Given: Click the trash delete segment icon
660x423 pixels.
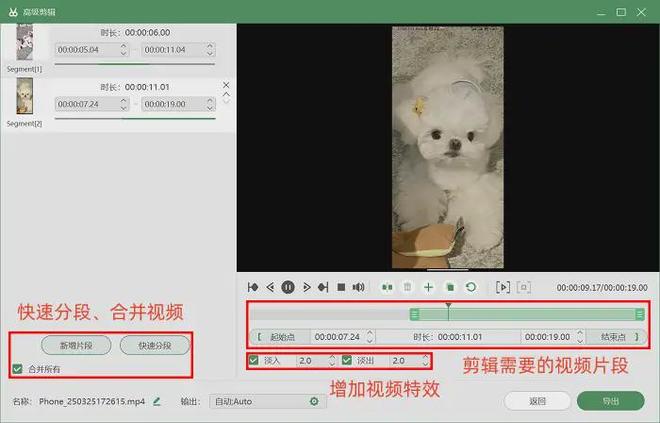Looking at the screenshot, I should 407,287.
